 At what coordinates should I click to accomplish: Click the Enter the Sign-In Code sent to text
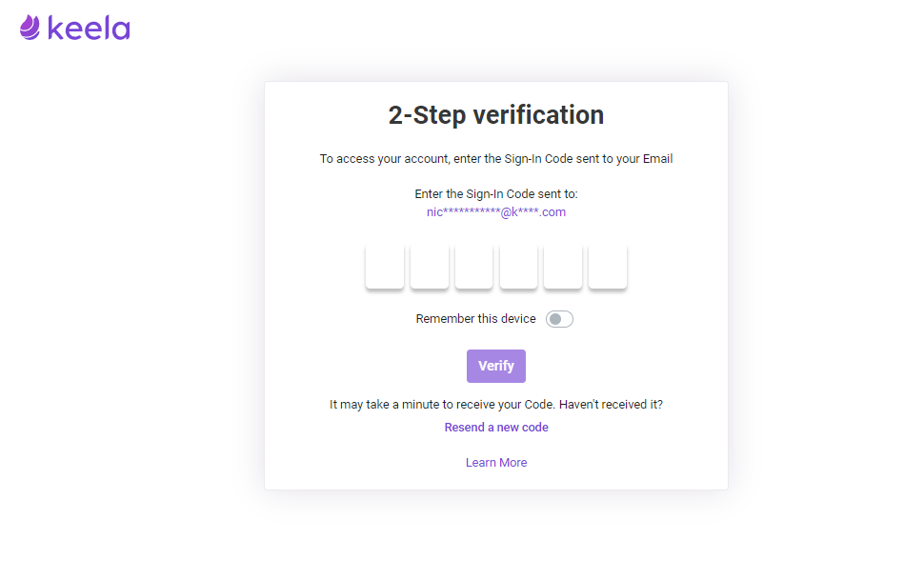496,194
